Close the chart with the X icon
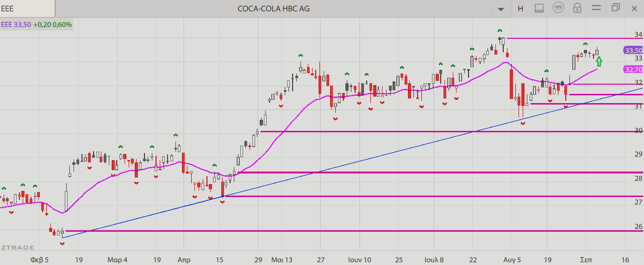 pyautogui.click(x=634, y=8)
